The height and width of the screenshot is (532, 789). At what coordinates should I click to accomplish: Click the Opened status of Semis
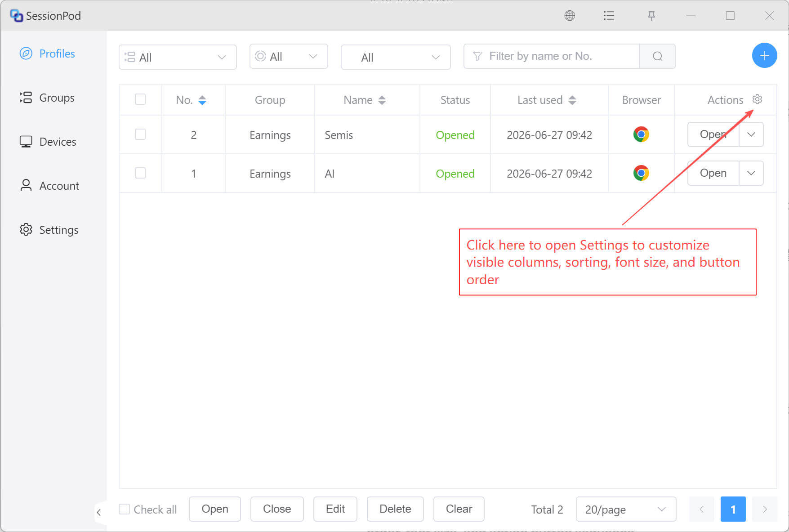455,135
